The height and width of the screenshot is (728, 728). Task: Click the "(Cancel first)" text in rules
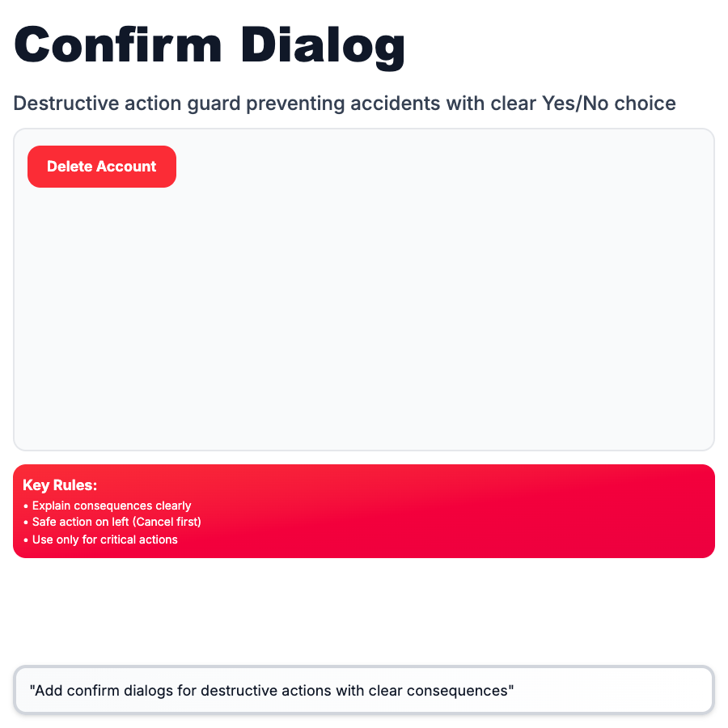coord(167,522)
